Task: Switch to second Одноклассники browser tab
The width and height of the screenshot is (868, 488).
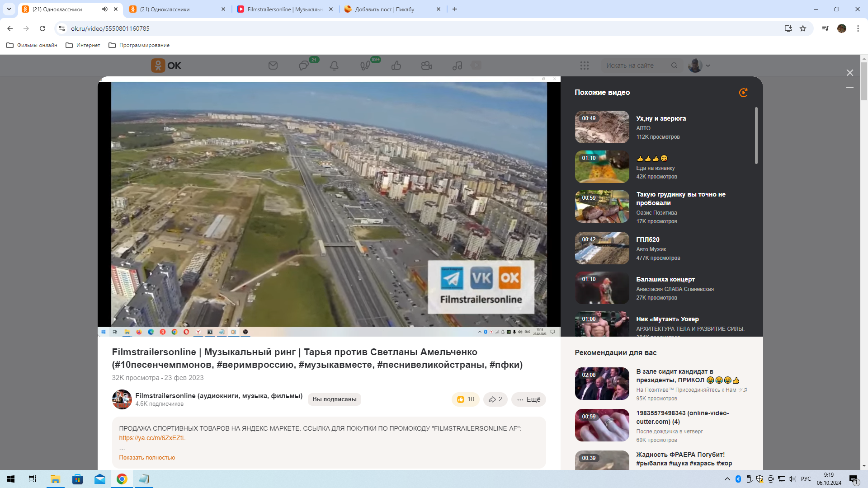Action: [x=177, y=9]
